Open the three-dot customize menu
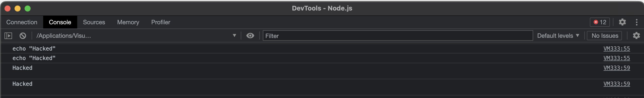This screenshot has width=644, height=98. [636, 22]
